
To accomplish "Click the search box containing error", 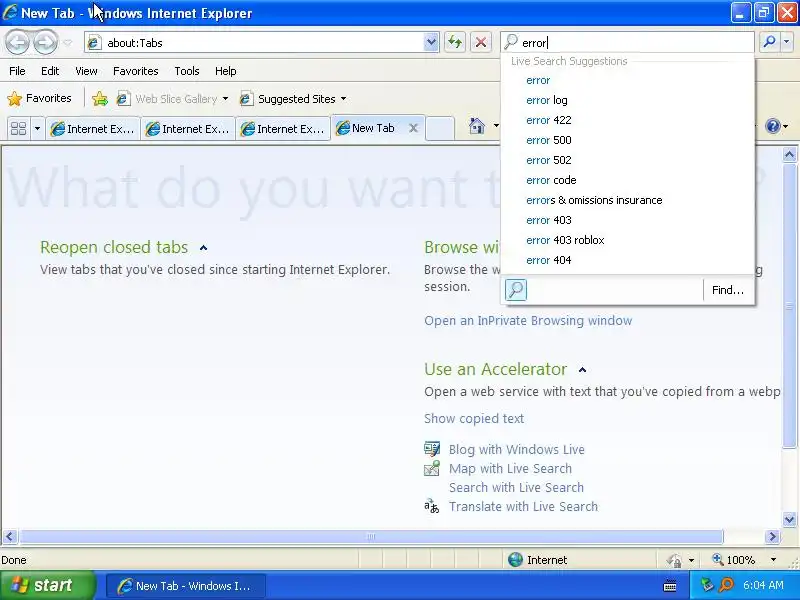I will click(x=627, y=42).
